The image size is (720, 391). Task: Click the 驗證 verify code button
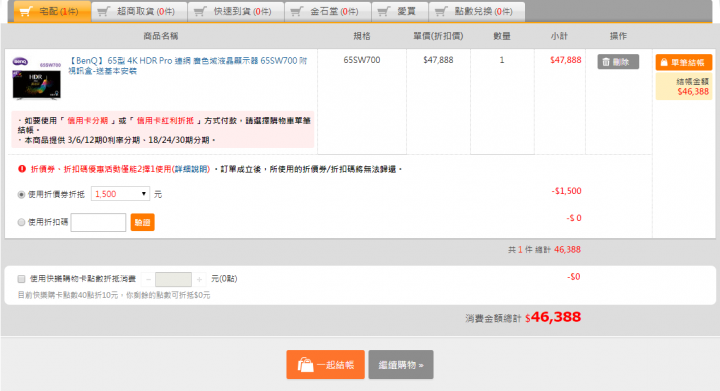click(x=142, y=223)
